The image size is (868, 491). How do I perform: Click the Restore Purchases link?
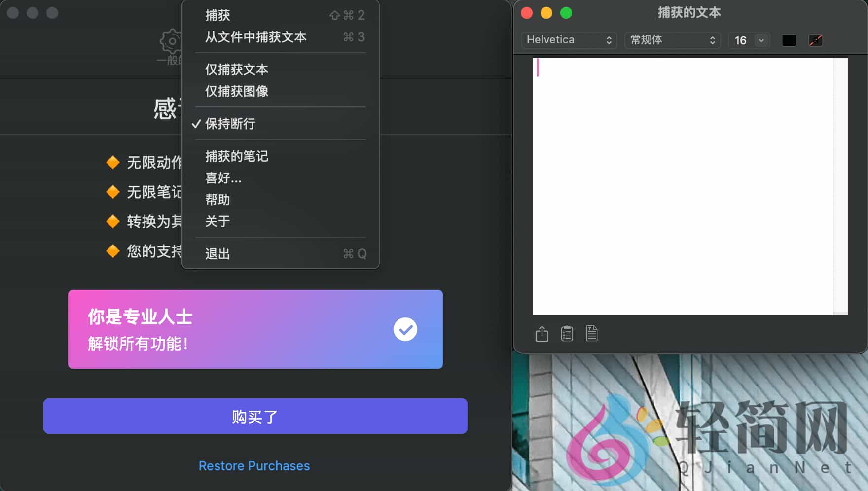pyautogui.click(x=254, y=465)
